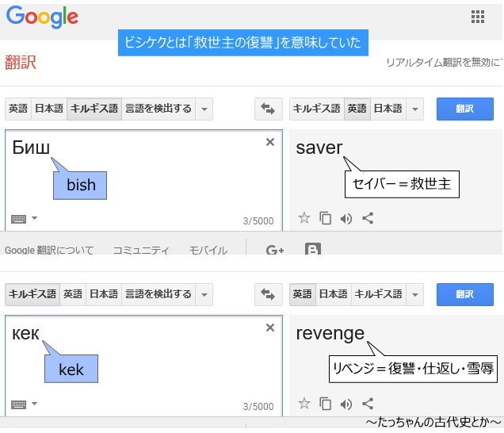This screenshot has width=504, height=433.
Task: Expand the bottom target language dropdown arrow
Action: coord(415,294)
